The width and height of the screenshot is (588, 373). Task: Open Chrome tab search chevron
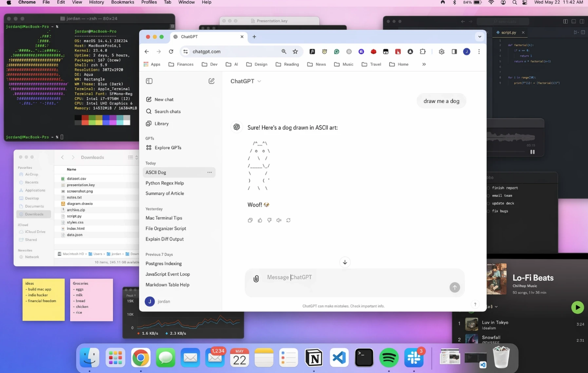[x=480, y=36]
